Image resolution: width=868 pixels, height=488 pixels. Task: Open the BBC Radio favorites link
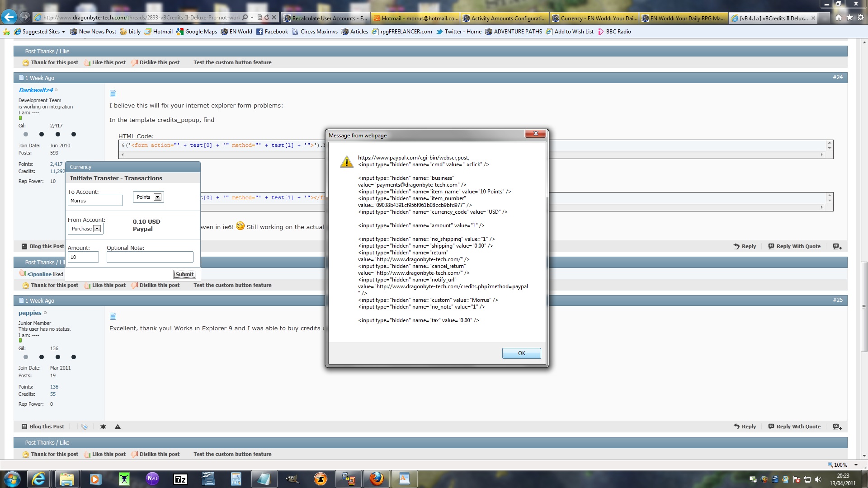pos(614,32)
